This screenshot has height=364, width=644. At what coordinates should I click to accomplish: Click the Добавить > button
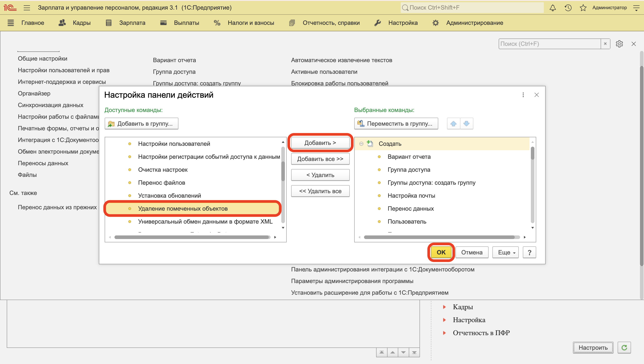pos(320,143)
